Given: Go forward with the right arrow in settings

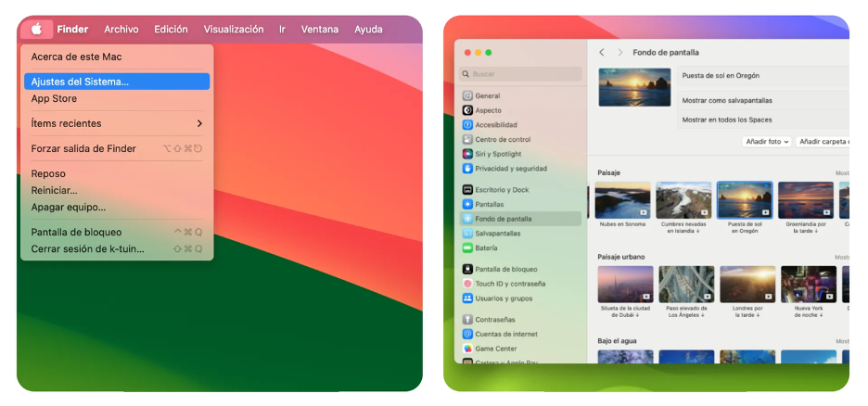Looking at the screenshot, I should click(x=620, y=52).
